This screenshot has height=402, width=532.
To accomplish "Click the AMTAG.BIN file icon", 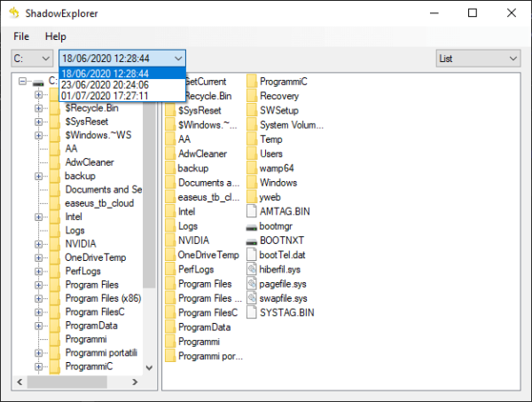I will pos(252,211).
